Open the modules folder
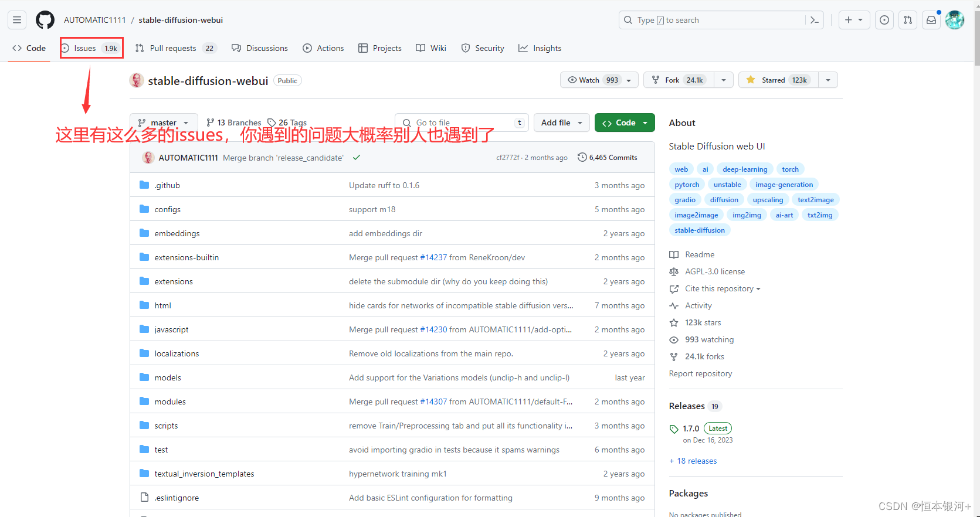Screen dimensions: 980x517 point(170,402)
